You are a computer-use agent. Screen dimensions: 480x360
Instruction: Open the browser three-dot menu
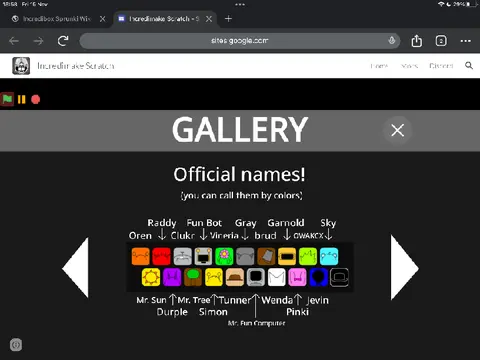pyautogui.click(x=466, y=41)
